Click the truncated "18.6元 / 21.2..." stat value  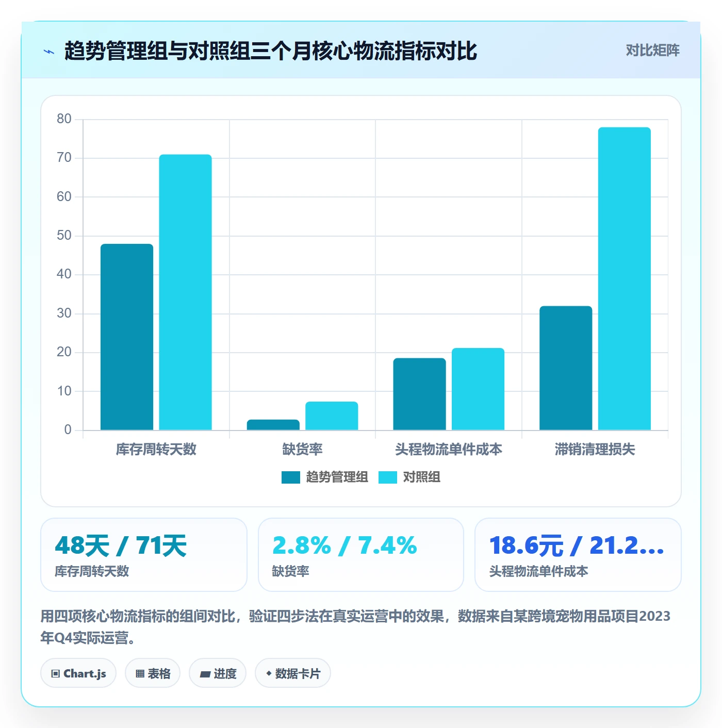coord(577,545)
